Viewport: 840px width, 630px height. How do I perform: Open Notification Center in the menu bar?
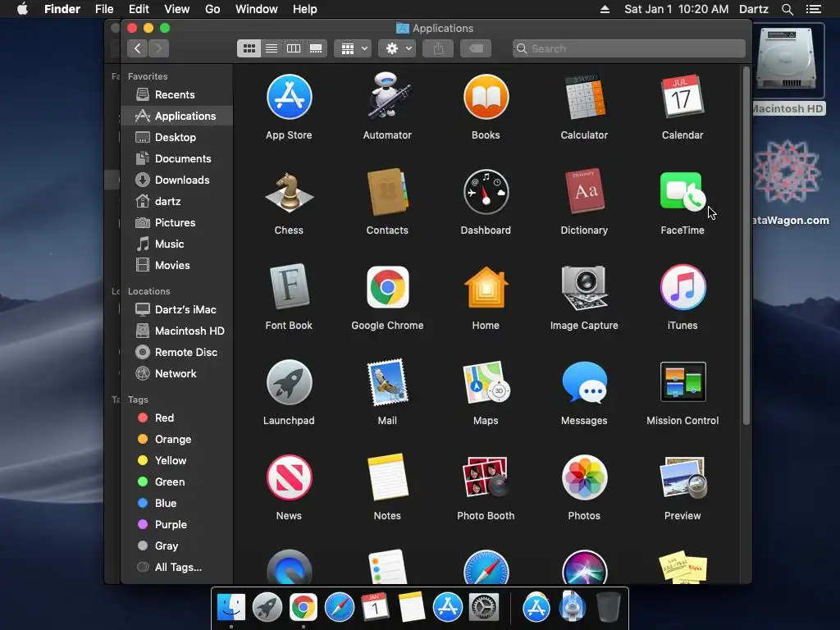[x=813, y=9]
